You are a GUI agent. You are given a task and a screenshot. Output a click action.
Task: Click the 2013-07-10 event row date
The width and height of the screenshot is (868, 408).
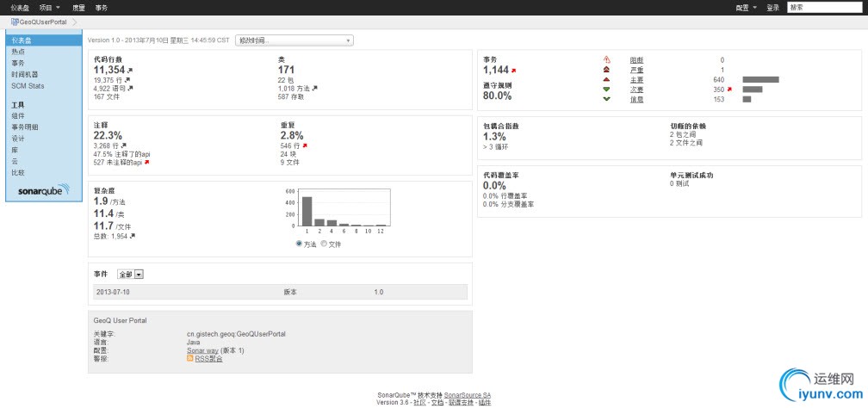click(113, 292)
